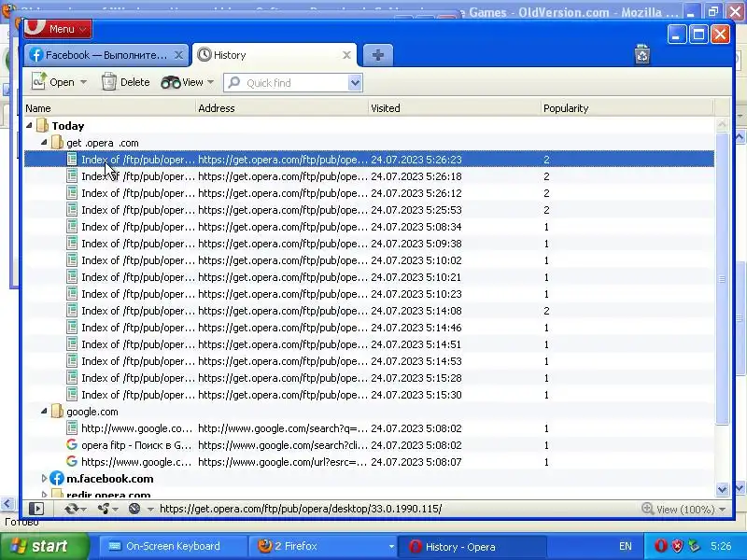The height and width of the screenshot is (560, 747).
Task: Select the entry visited 24.07.2023 5:14:46
Action: pyautogui.click(x=369, y=328)
